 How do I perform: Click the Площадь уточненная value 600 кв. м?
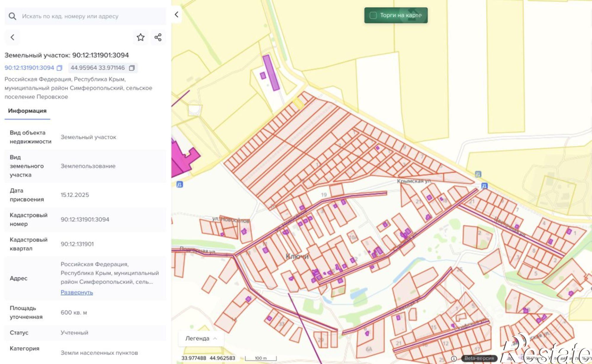(x=74, y=313)
